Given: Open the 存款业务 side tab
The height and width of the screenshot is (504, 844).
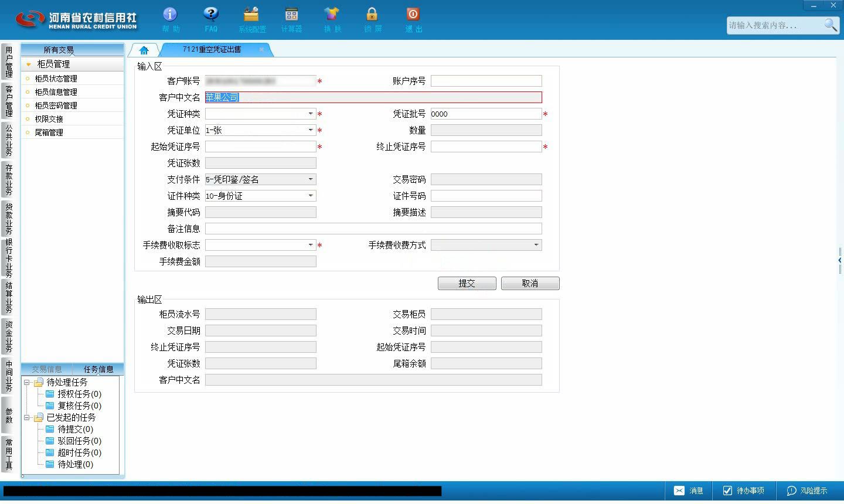Looking at the screenshot, I should pos(8,179).
